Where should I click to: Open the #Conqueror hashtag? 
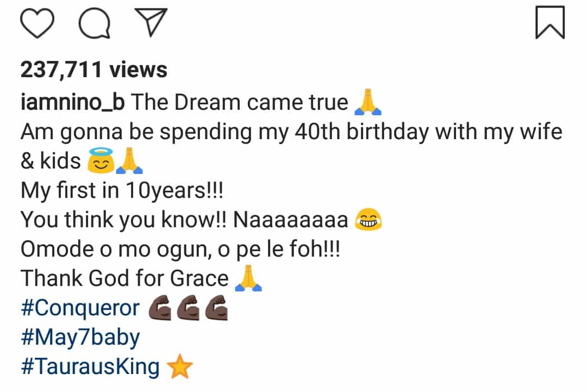pyautogui.click(x=80, y=308)
